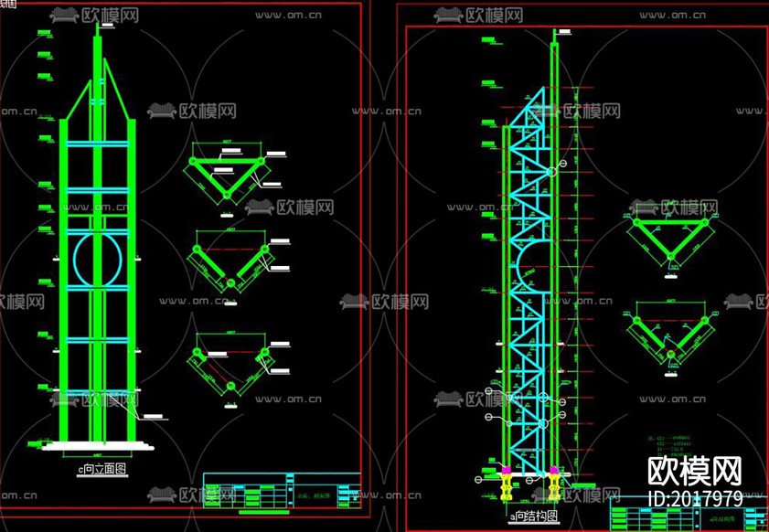Select the closed triangle section detail on right sheet
This screenshot has height=532, width=769.
pos(671,240)
